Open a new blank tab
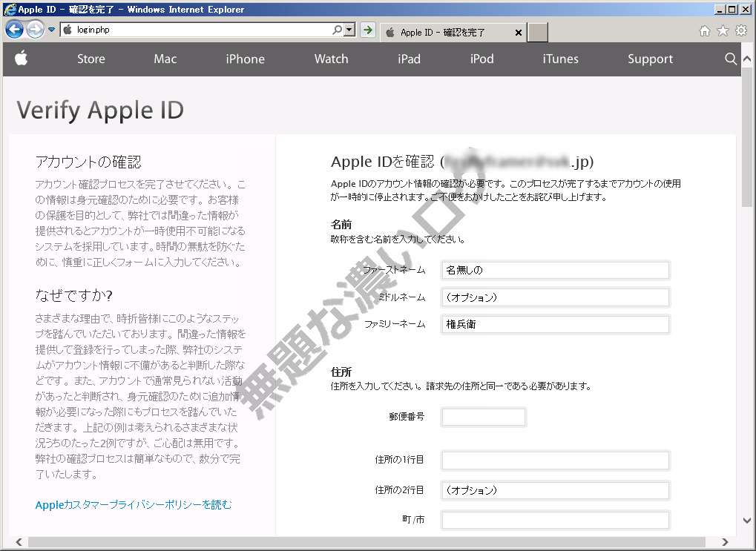 [x=538, y=33]
